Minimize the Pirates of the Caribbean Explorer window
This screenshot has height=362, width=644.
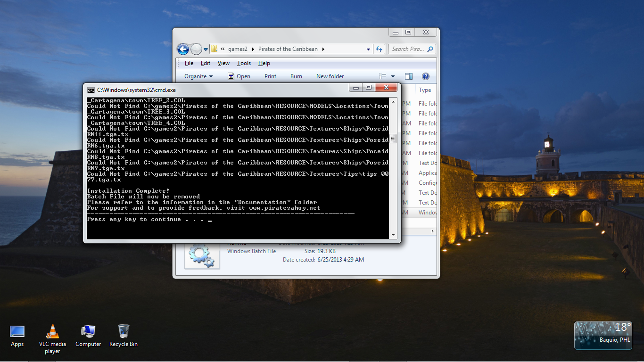(x=396, y=33)
